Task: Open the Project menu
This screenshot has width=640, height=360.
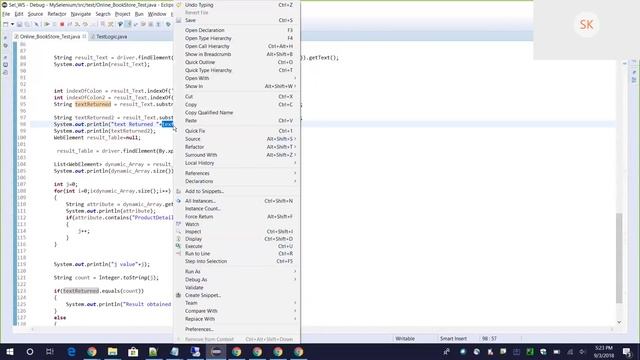Action: click(x=122, y=14)
